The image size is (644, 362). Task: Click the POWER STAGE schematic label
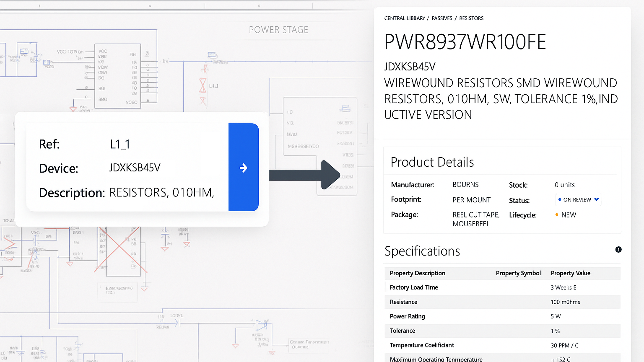click(278, 30)
